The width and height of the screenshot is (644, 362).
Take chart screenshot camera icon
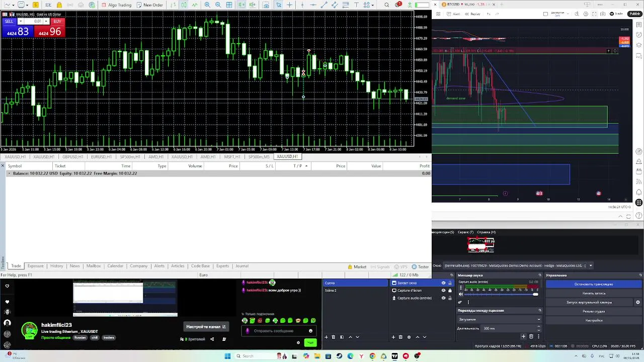pyautogui.click(x=266, y=5)
